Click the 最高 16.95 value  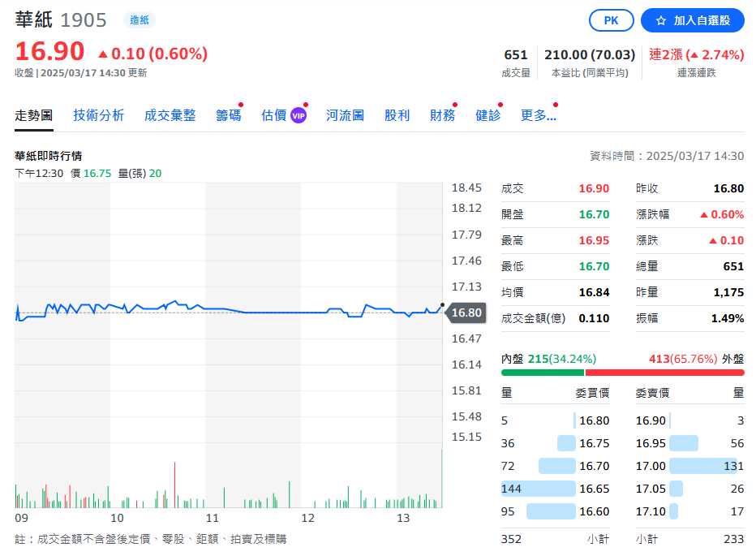coord(594,240)
